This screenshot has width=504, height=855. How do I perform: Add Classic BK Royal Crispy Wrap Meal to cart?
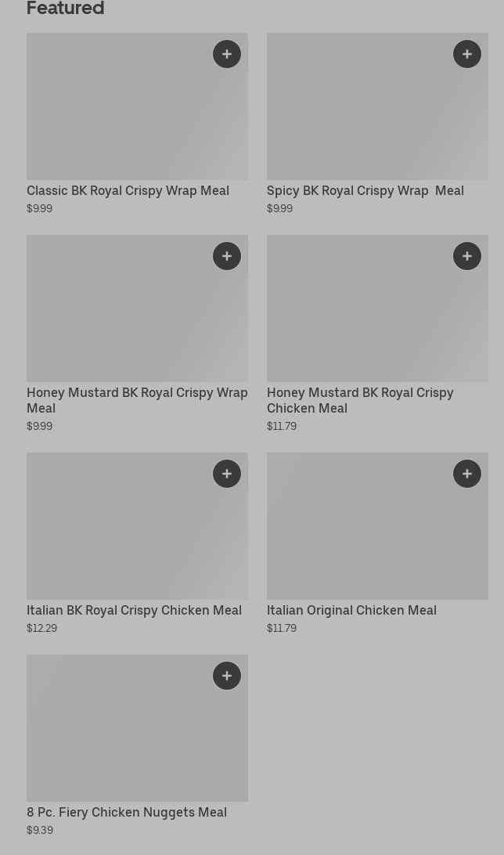pyautogui.click(x=227, y=54)
